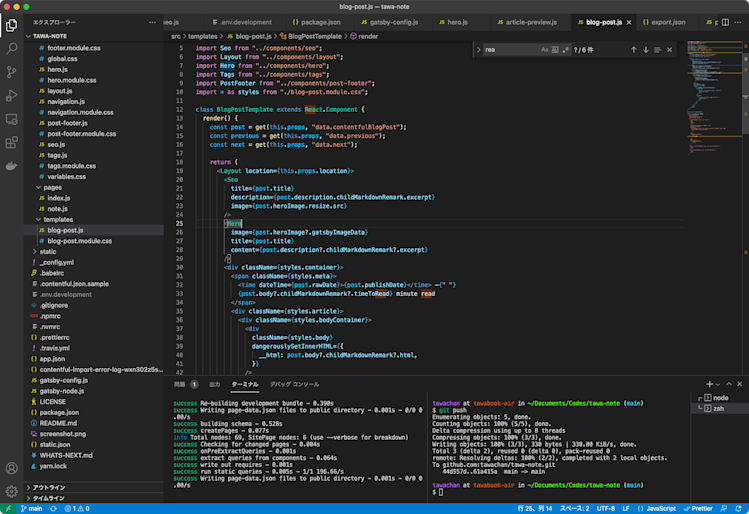
Task: Close the blog-post.js editor tab
Action: pyautogui.click(x=629, y=22)
